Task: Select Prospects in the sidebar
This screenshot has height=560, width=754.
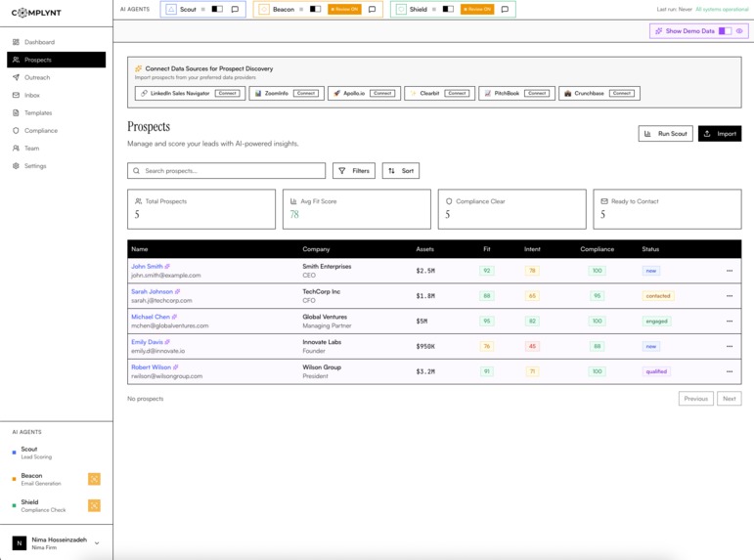Action: [x=57, y=60]
